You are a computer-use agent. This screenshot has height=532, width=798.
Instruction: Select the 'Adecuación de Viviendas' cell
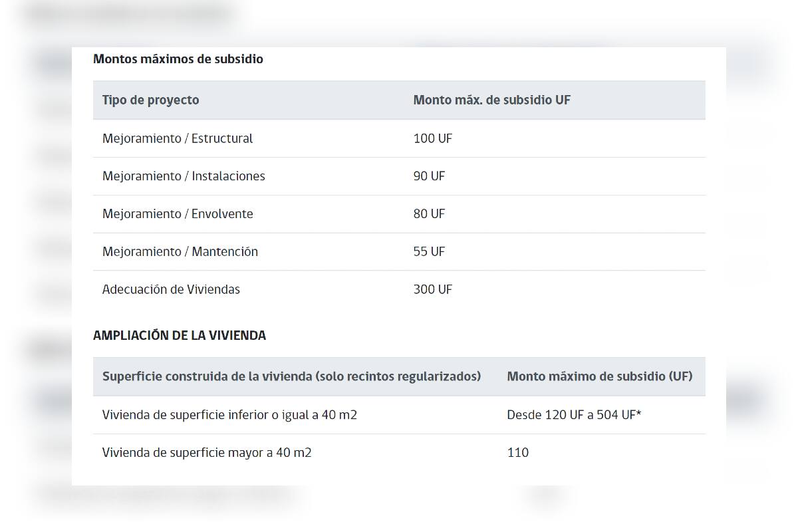171,290
